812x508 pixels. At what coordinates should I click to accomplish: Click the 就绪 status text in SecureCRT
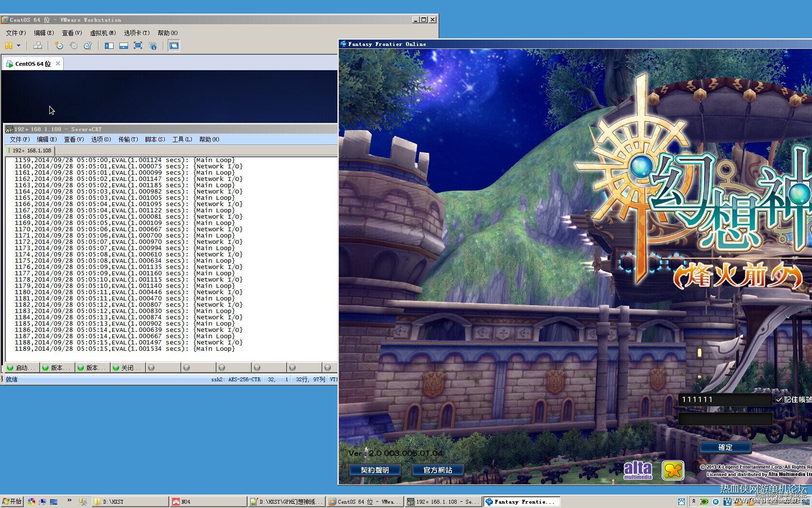pyautogui.click(x=12, y=380)
